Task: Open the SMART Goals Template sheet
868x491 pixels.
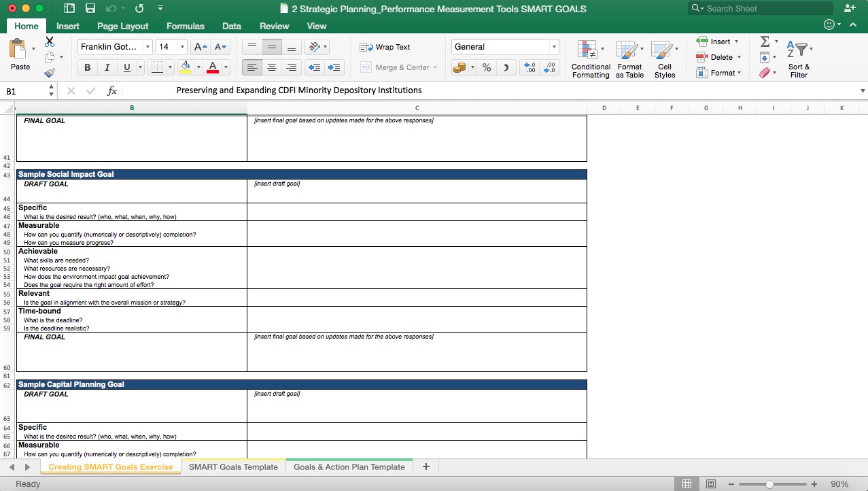Action: click(x=233, y=467)
